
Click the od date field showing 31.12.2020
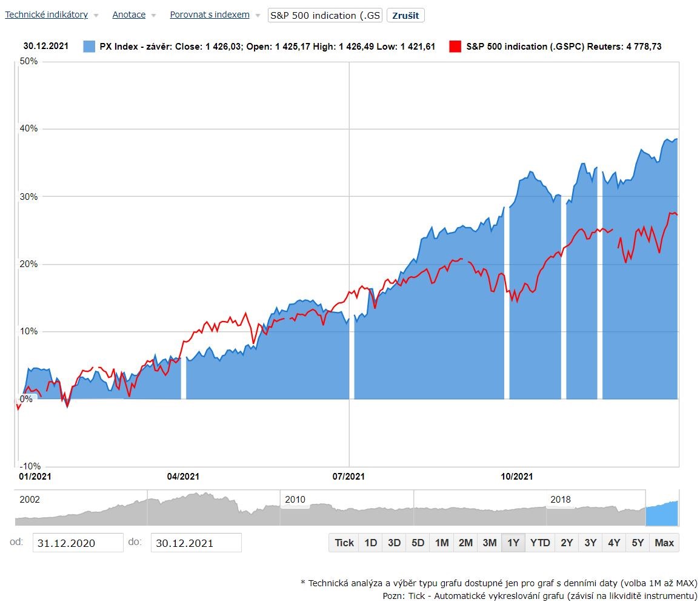tap(79, 542)
